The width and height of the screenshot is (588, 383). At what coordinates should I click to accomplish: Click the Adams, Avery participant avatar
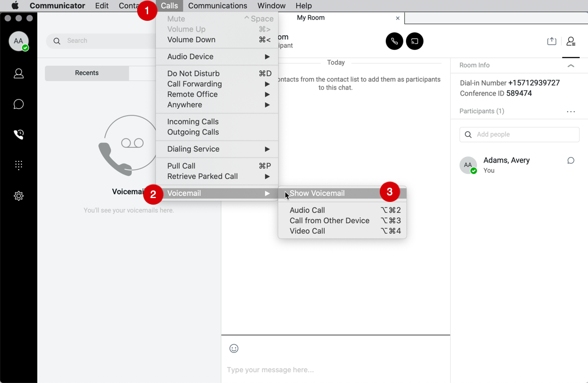click(468, 165)
